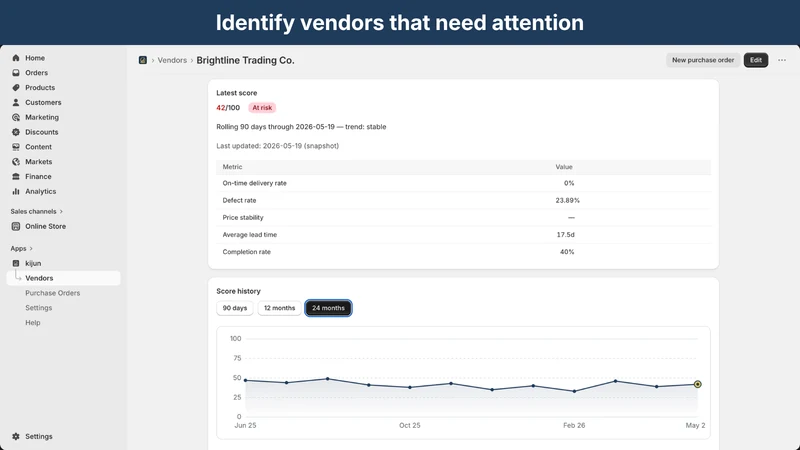Go to Analytics page
Image resolution: width=800 pixels, height=450 pixels.
click(x=41, y=191)
